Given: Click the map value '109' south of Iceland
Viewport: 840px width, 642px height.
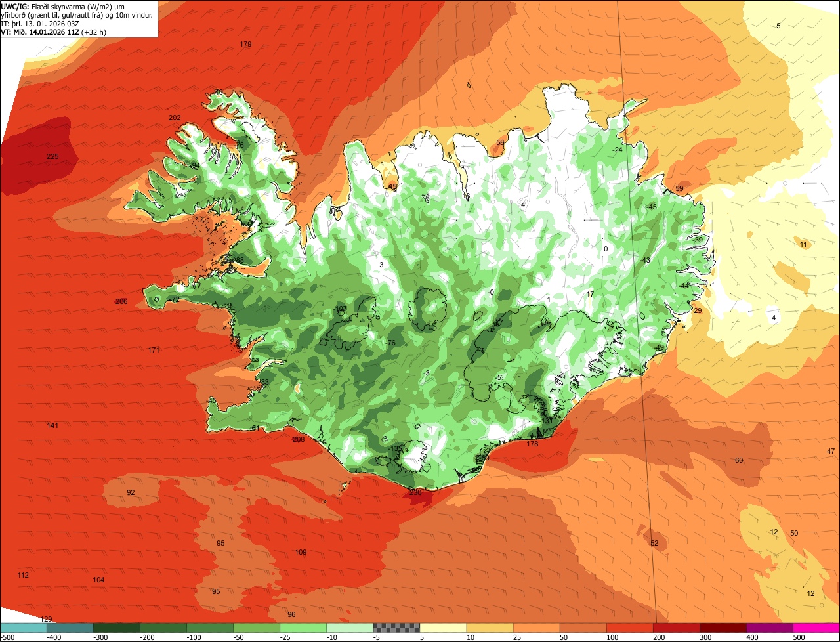Looking at the screenshot, I should pos(301,552).
